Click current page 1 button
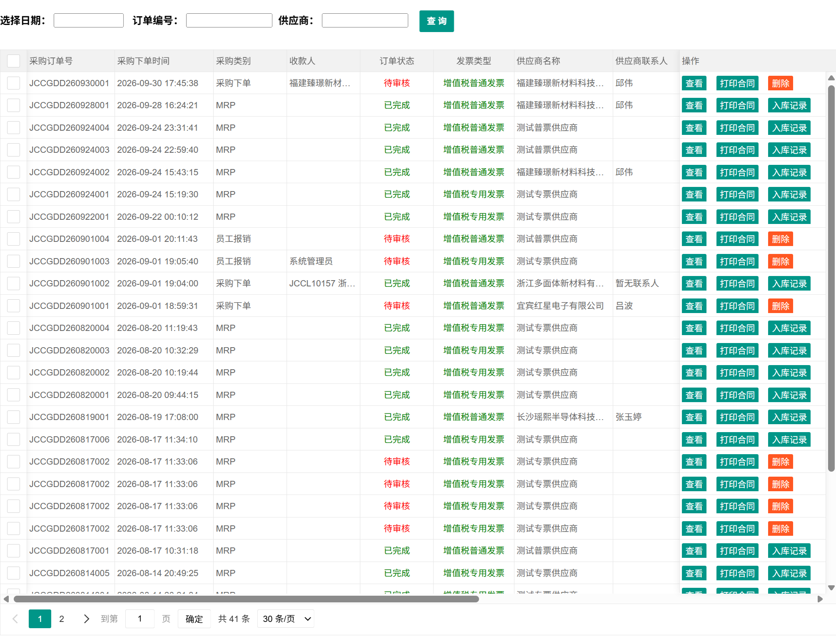Screen dimensions: 836x644 pos(40,619)
